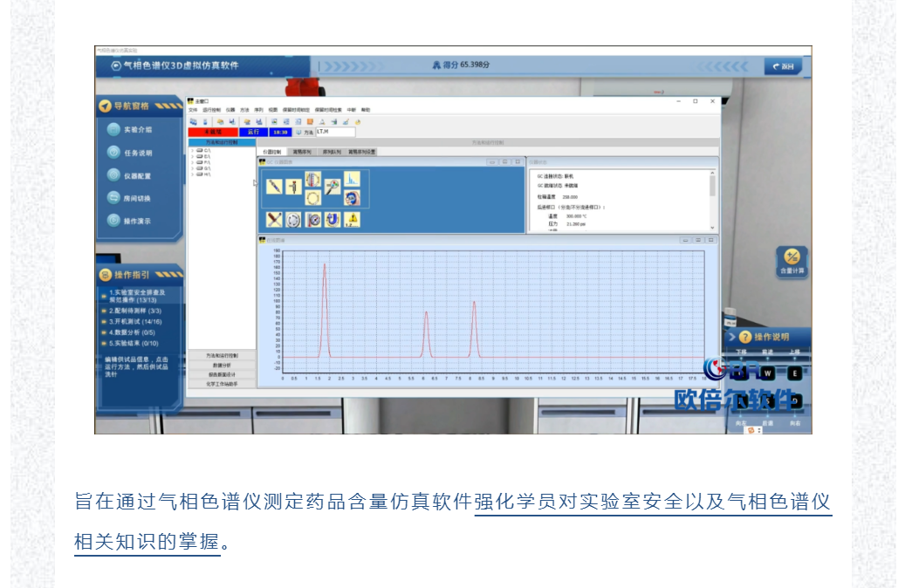Click the horseshoe magnet icon

(333, 220)
